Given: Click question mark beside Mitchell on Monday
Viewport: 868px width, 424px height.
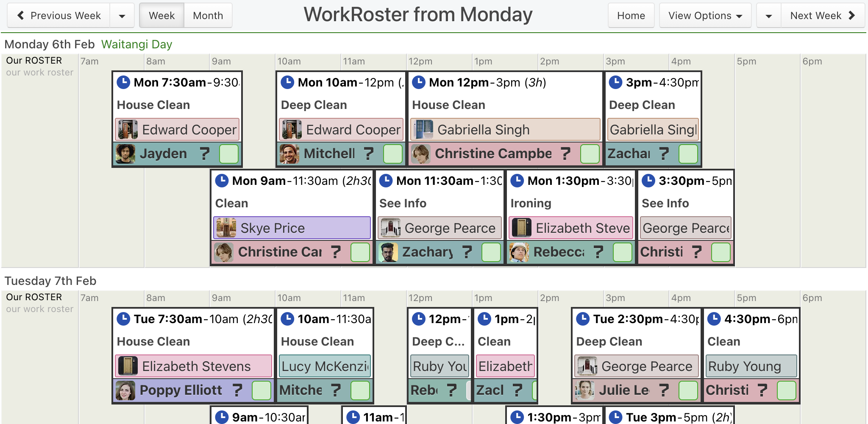Looking at the screenshot, I should pyautogui.click(x=369, y=153).
